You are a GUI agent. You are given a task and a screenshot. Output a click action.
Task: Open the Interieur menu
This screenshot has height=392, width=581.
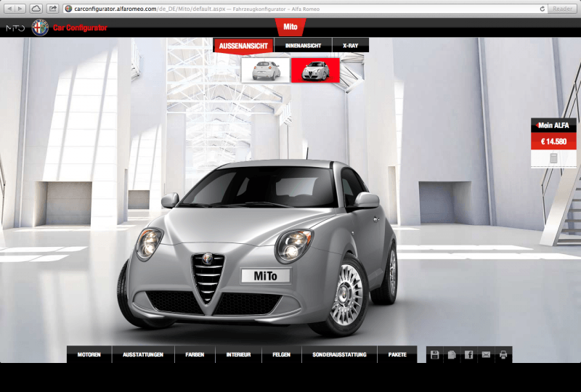pyautogui.click(x=239, y=354)
